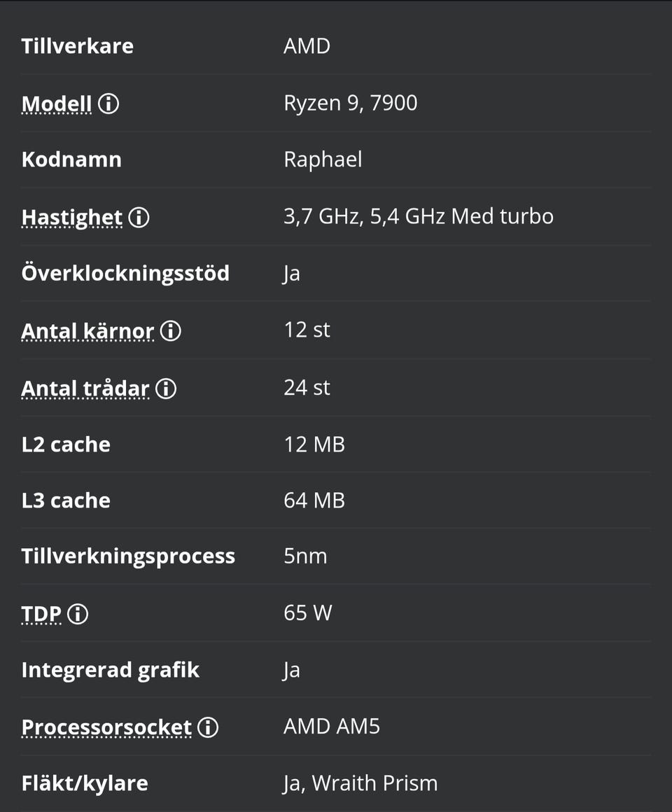Screen dimensions: 672x812
Task: Click the 3,7 GHz, 5,4 GHz speed value
Action: [418, 216]
